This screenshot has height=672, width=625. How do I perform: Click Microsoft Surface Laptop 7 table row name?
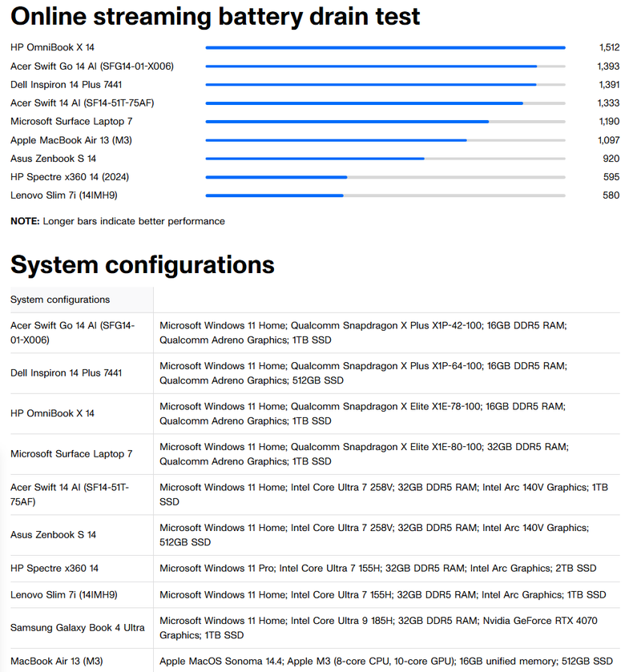pyautogui.click(x=71, y=453)
